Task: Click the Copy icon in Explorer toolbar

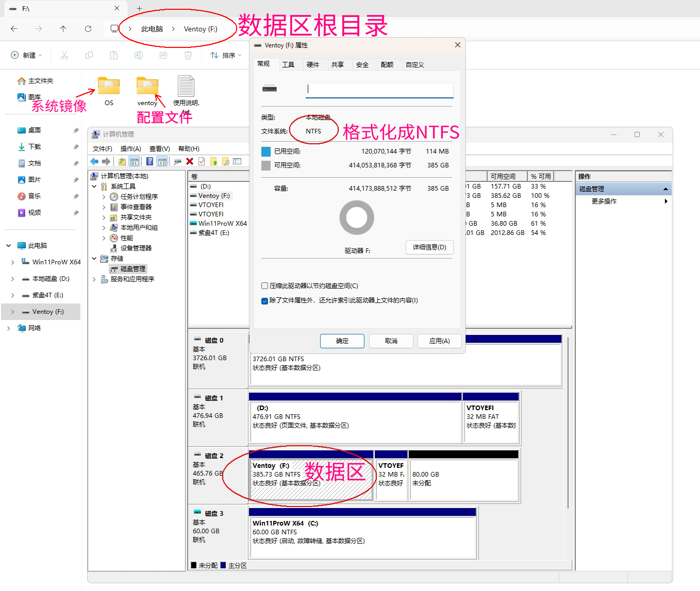Action: (89, 55)
